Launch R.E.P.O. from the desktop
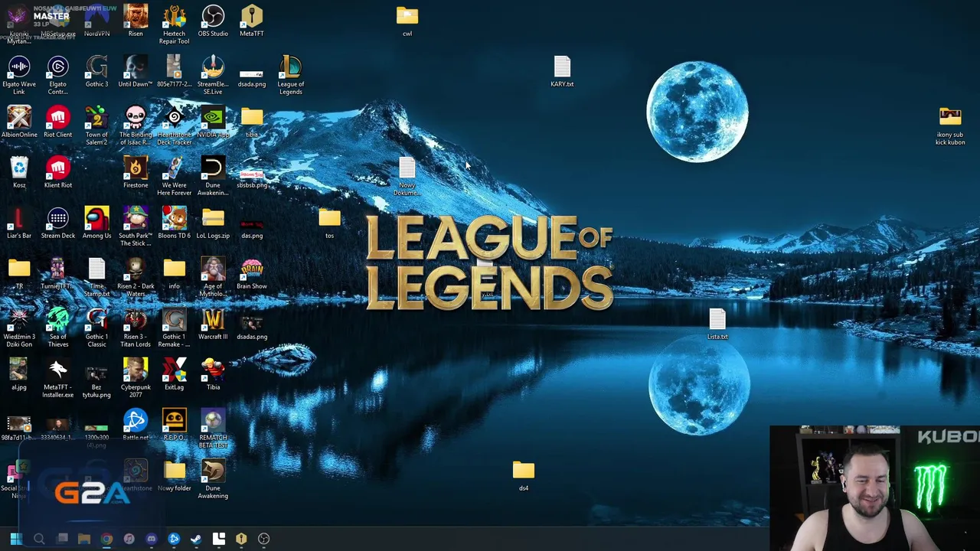The height and width of the screenshot is (551, 980). tap(174, 425)
